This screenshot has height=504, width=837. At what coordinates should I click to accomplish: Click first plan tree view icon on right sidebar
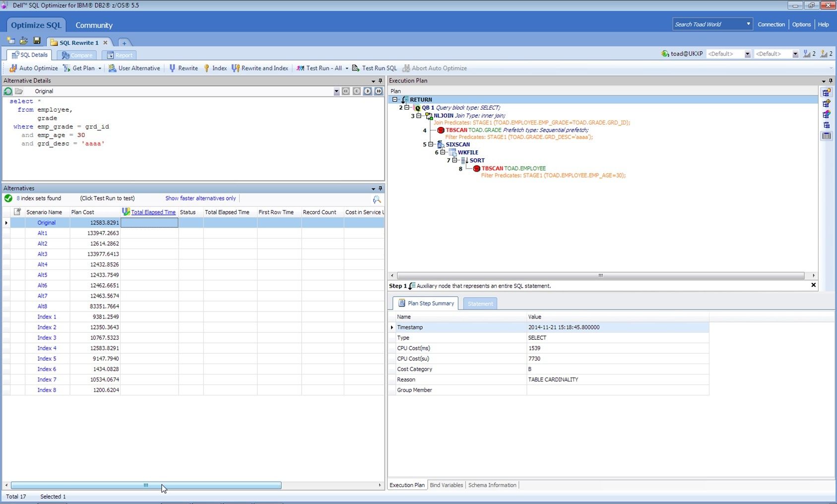click(826, 93)
